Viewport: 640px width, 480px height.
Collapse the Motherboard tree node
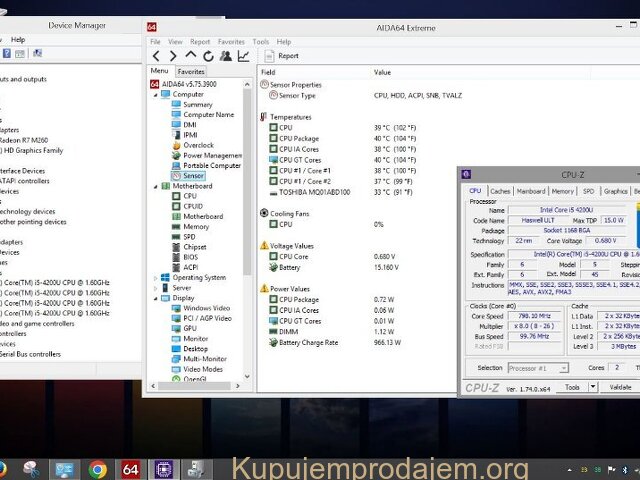click(x=154, y=186)
